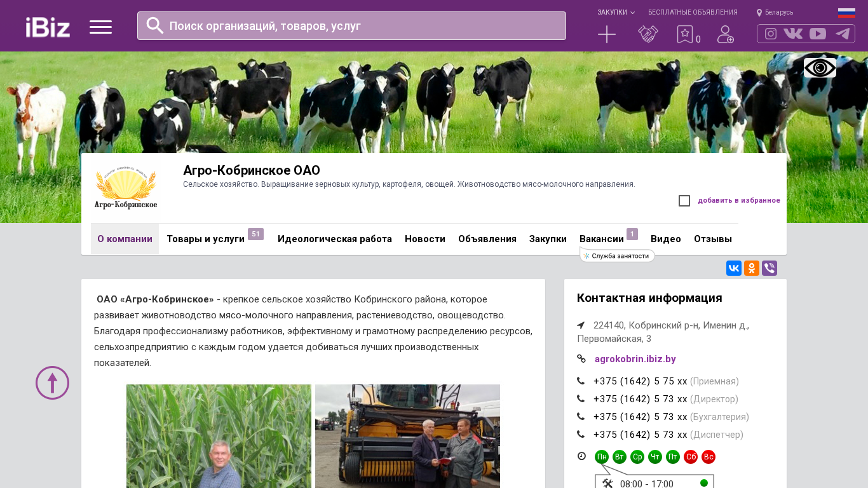This screenshot has height=488, width=868.
Task: Select Monday (Пн) in the schedule
Action: (602, 457)
